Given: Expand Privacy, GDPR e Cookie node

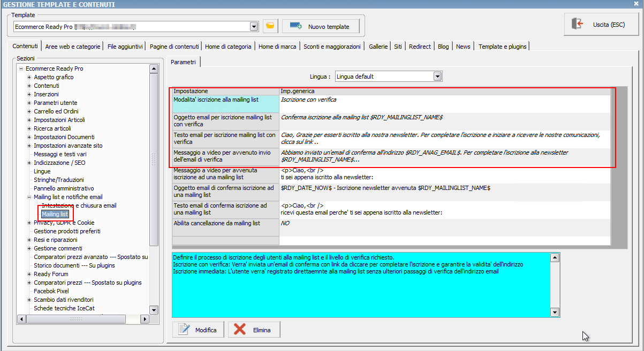Looking at the screenshot, I should [x=29, y=223].
